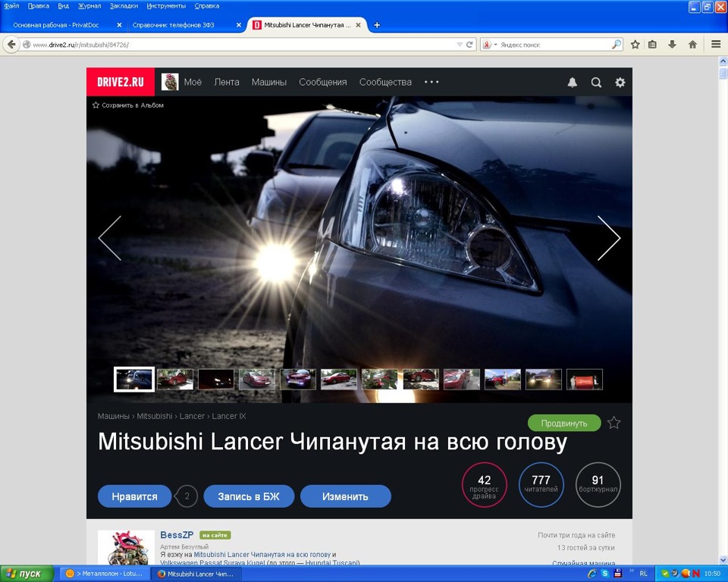728x582 pixels.
Task: Open BessZP profile picture
Action: point(126,548)
